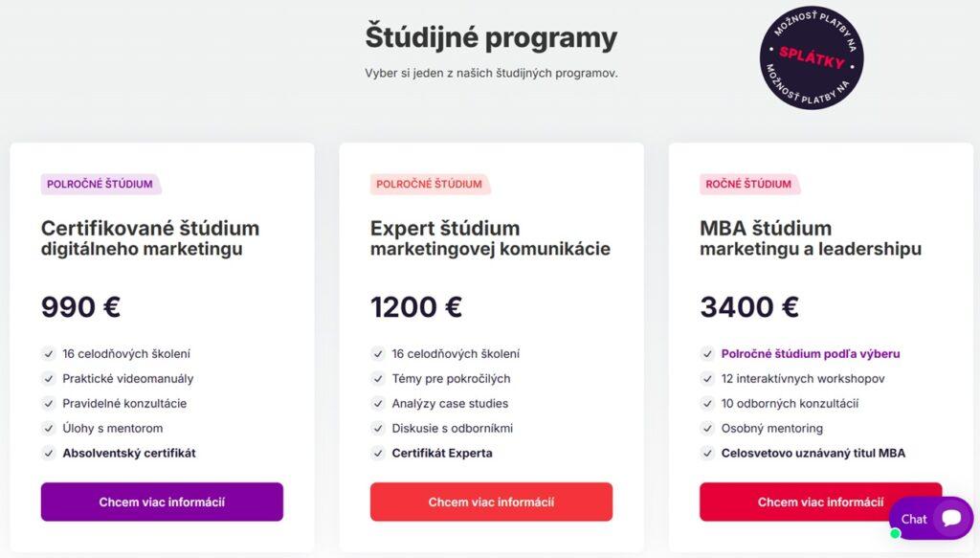The image size is (980, 558).
Task: Click the checkmark beside Praktické videomanuály
Action: pos(48,378)
